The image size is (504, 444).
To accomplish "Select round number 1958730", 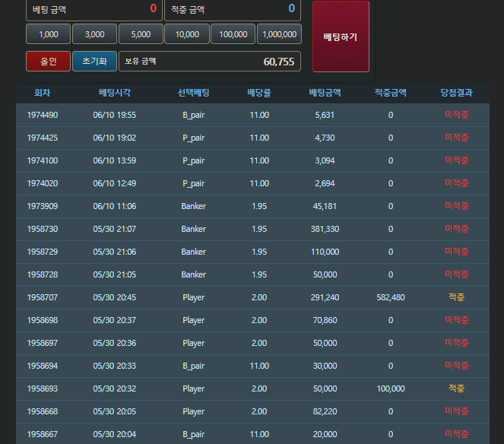I will (x=43, y=230).
